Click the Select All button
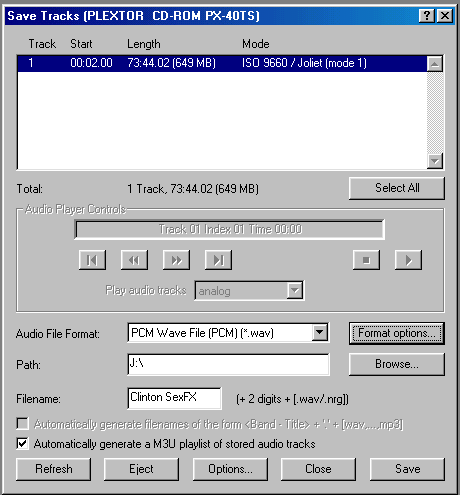Screen dimensions: 460x495 397,188
